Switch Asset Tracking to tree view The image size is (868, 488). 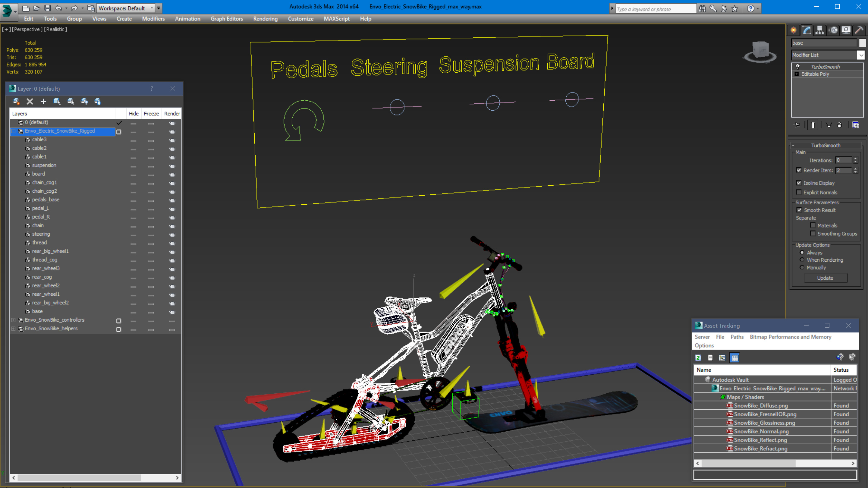coord(722,358)
